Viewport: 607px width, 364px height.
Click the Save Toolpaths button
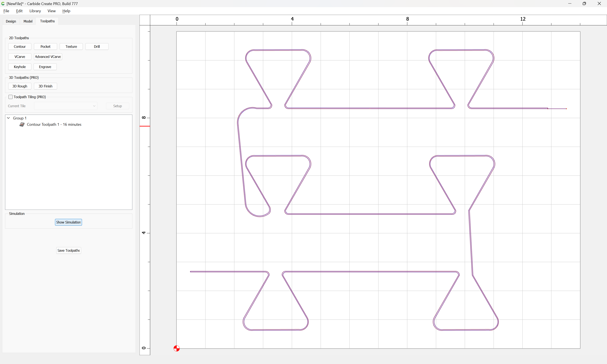(69, 250)
